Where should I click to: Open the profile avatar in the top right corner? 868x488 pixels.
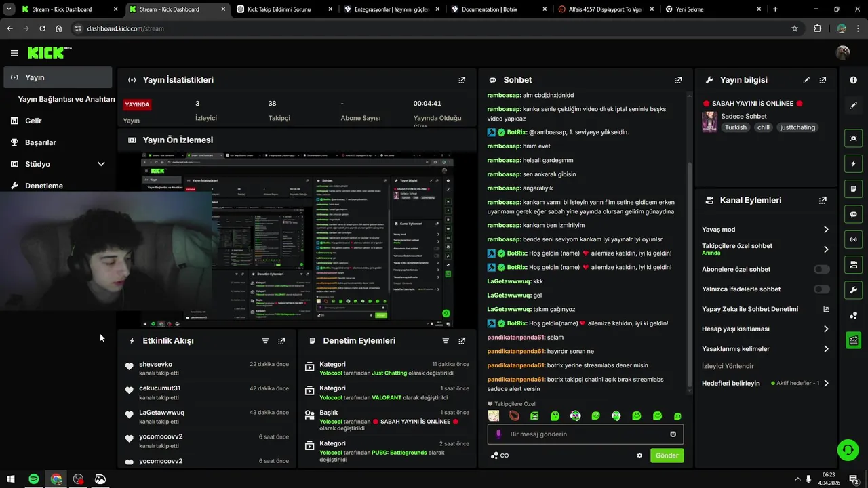[x=843, y=53]
